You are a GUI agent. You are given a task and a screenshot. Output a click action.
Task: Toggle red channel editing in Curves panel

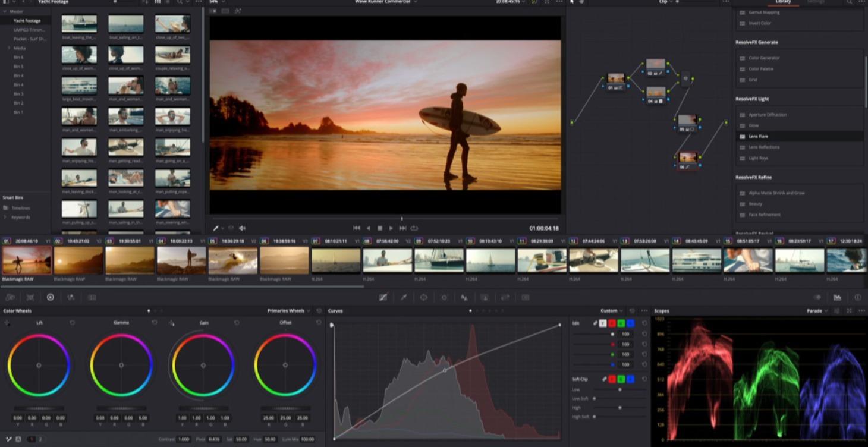611,323
